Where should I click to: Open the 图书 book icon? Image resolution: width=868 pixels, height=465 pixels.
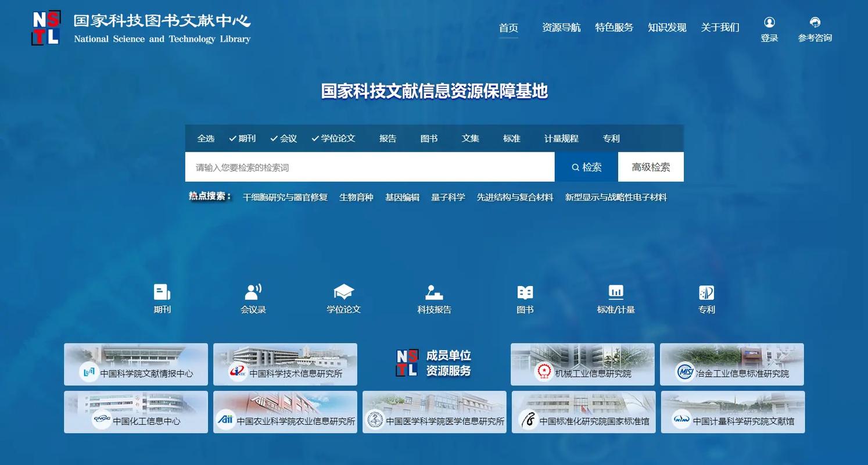pos(525,292)
